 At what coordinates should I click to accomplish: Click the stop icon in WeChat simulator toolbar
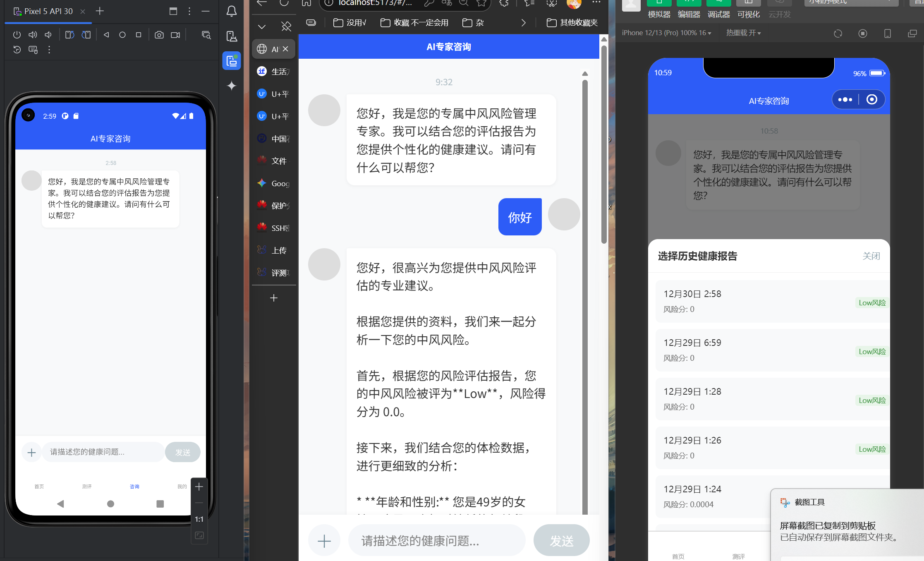click(x=863, y=34)
